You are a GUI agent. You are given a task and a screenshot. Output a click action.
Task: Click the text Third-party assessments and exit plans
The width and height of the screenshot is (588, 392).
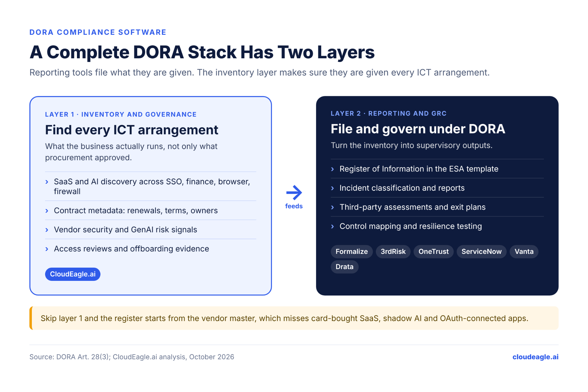[413, 207]
